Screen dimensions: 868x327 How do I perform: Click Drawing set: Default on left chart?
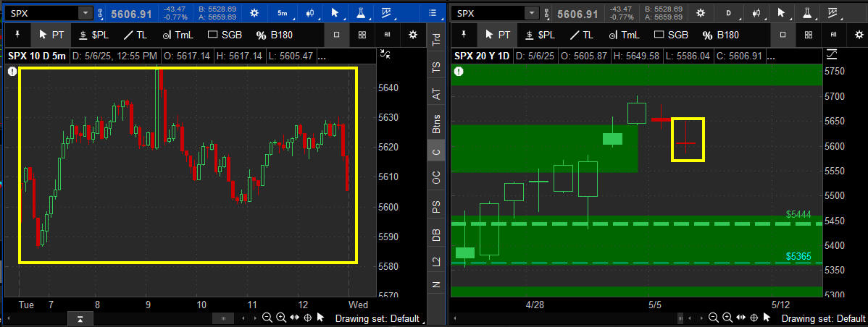click(x=377, y=318)
